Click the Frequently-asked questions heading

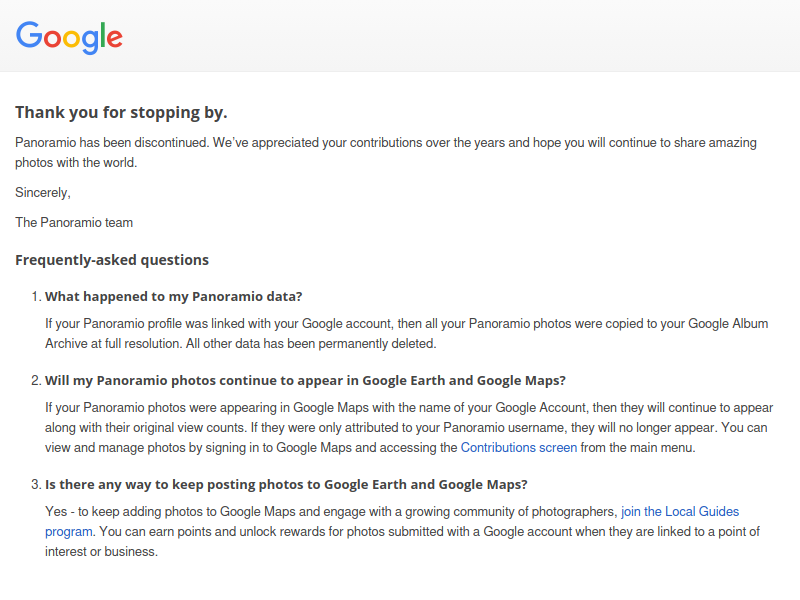[112, 260]
